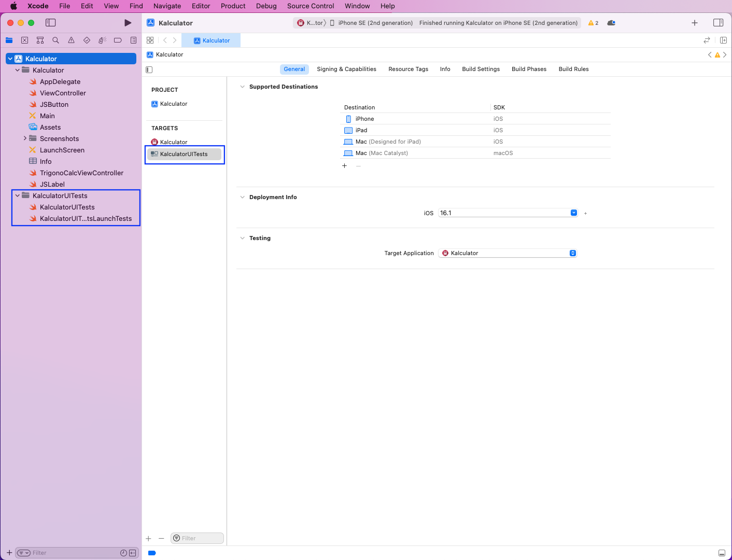Switch to Build Phases tab
This screenshot has height=560, width=732.
coord(529,69)
